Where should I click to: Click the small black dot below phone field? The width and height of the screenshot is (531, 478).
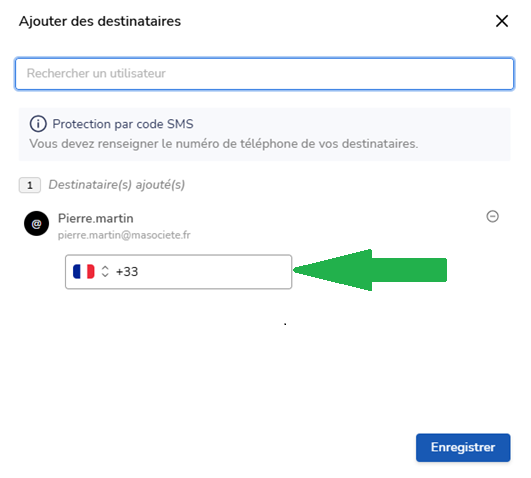coord(285,324)
